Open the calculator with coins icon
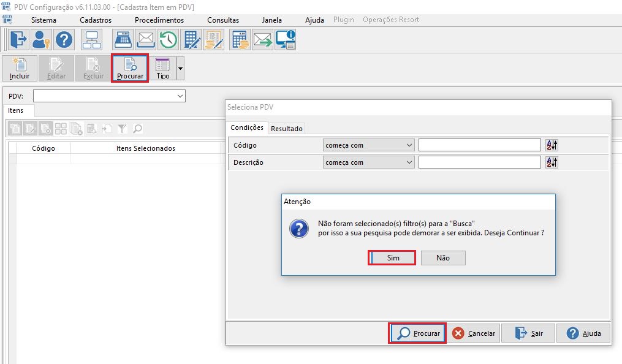 point(240,40)
